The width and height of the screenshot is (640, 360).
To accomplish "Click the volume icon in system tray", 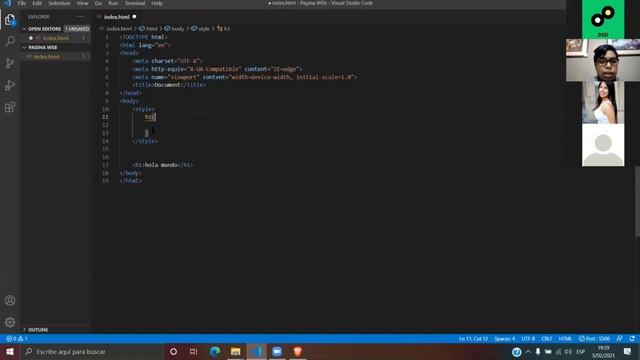I will click(x=568, y=352).
